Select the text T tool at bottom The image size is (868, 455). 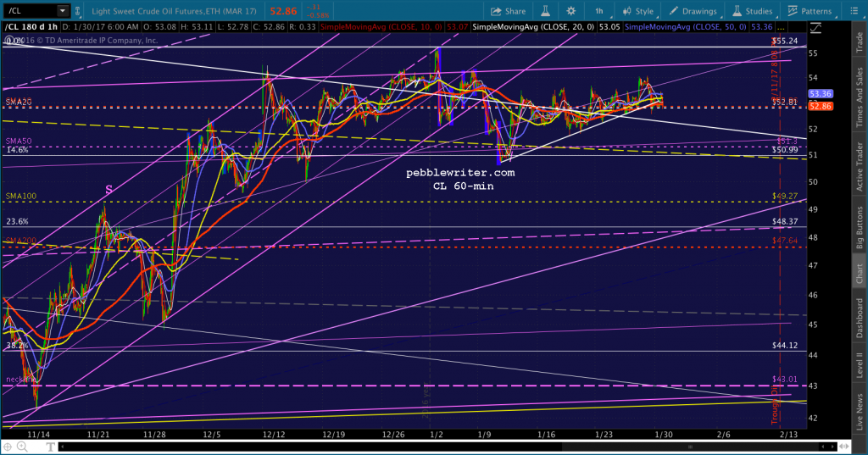(x=50, y=447)
